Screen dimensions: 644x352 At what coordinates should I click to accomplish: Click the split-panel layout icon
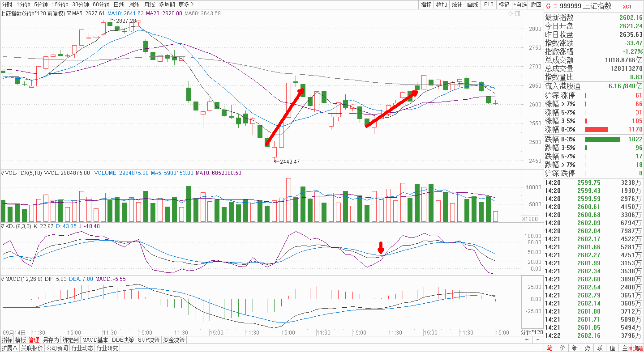tap(518, 14)
